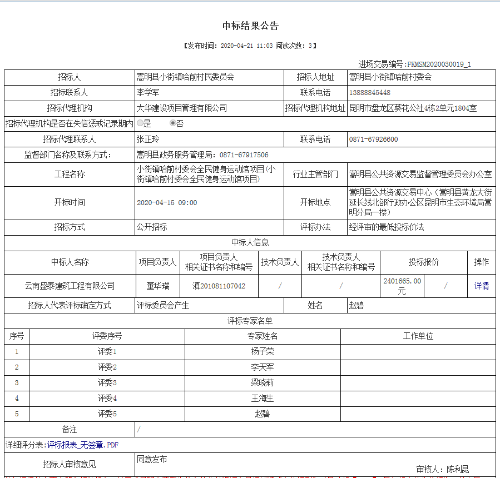The image size is (500, 478).
Task: Click the 中标结果公告 page title
Action: [250, 26]
